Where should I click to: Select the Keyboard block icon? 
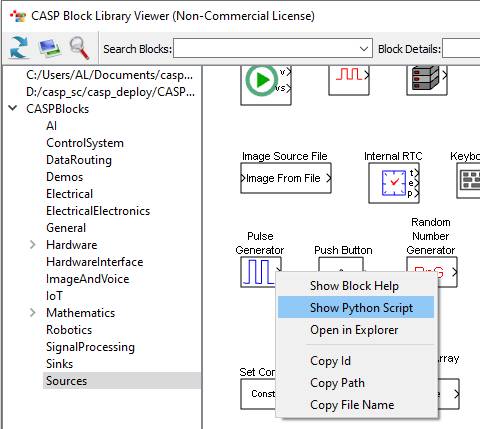pyautogui.click(x=468, y=181)
